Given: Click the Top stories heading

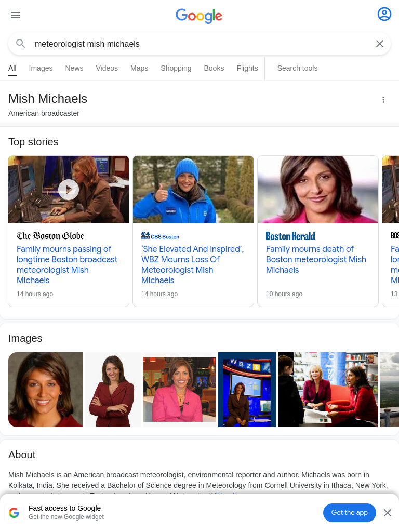Looking at the screenshot, I should click(33, 142).
